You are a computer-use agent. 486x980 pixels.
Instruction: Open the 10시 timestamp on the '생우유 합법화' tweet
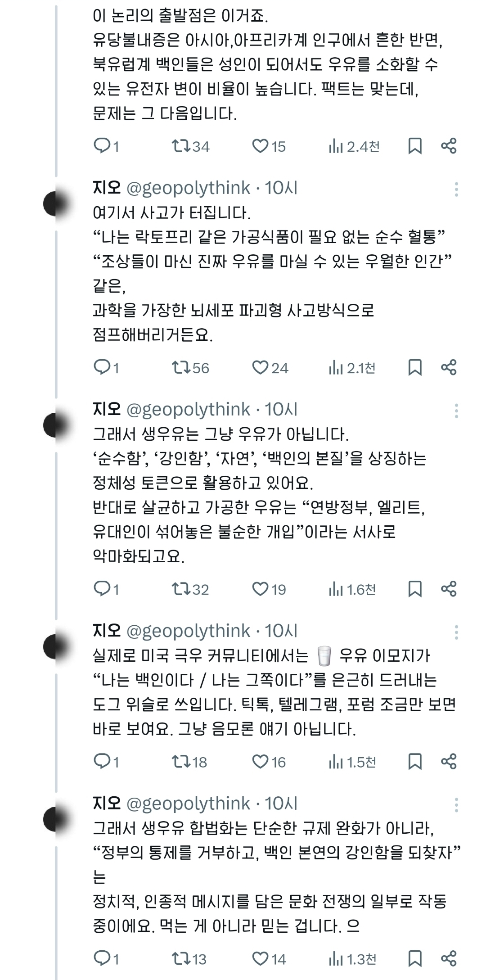[281, 804]
